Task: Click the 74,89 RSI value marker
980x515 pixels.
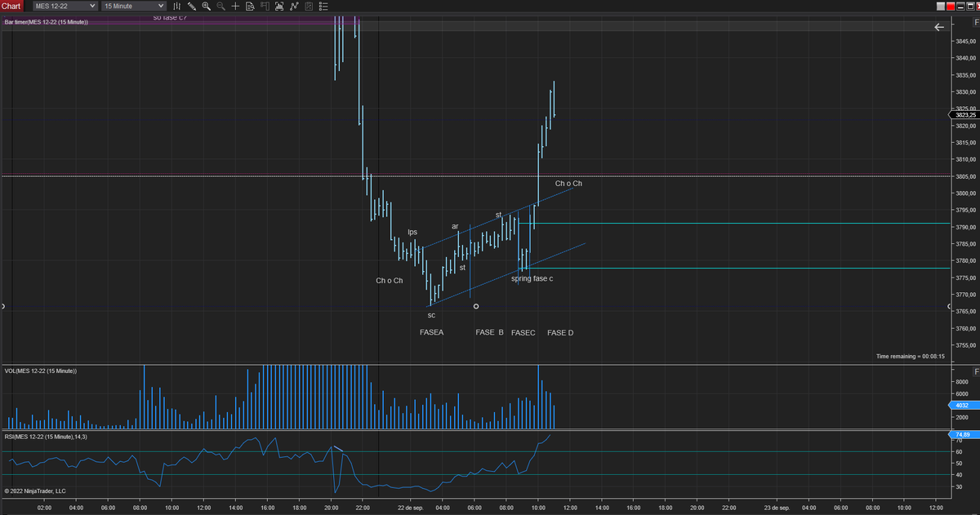Action: click(x=963, y=434)
